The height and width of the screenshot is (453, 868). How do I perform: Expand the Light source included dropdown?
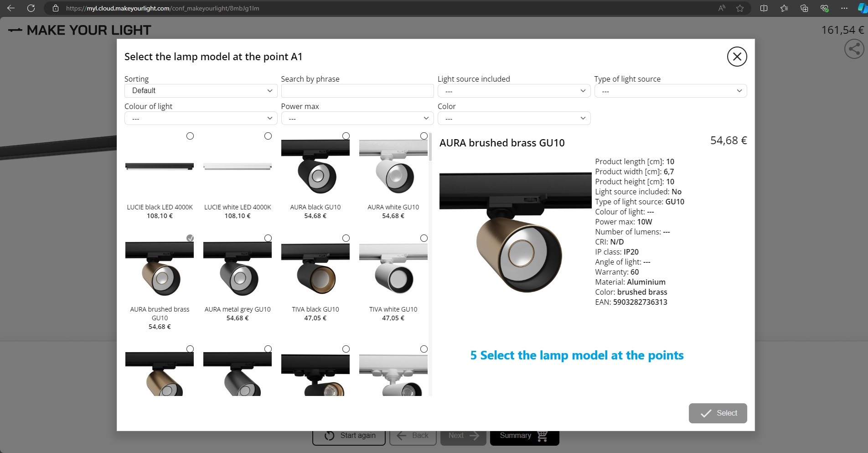click(514, 91)
